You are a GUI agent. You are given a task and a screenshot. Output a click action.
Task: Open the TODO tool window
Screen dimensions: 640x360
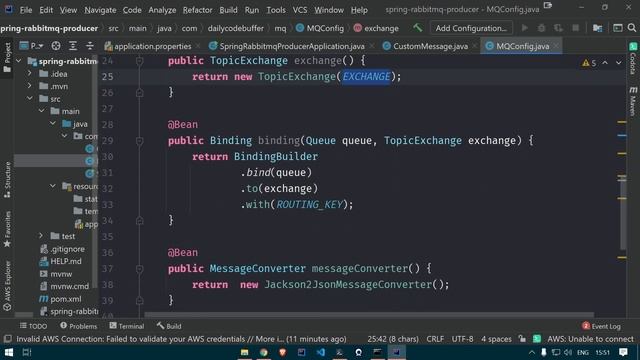tap(33, 326)
